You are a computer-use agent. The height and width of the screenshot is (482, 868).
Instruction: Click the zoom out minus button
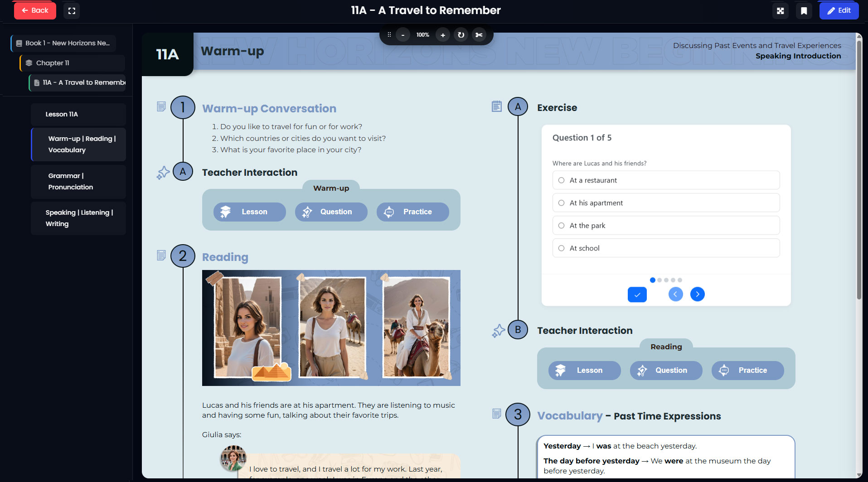coord(402,35)
